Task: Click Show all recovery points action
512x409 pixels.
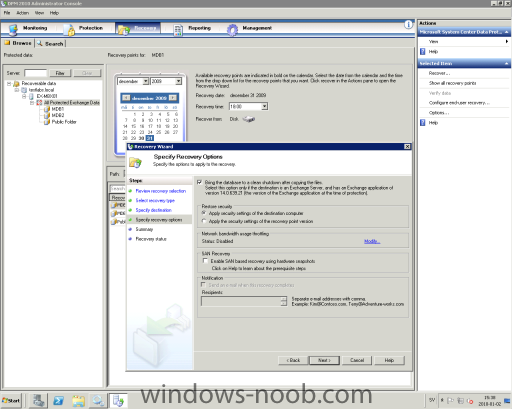Action: 452,83
